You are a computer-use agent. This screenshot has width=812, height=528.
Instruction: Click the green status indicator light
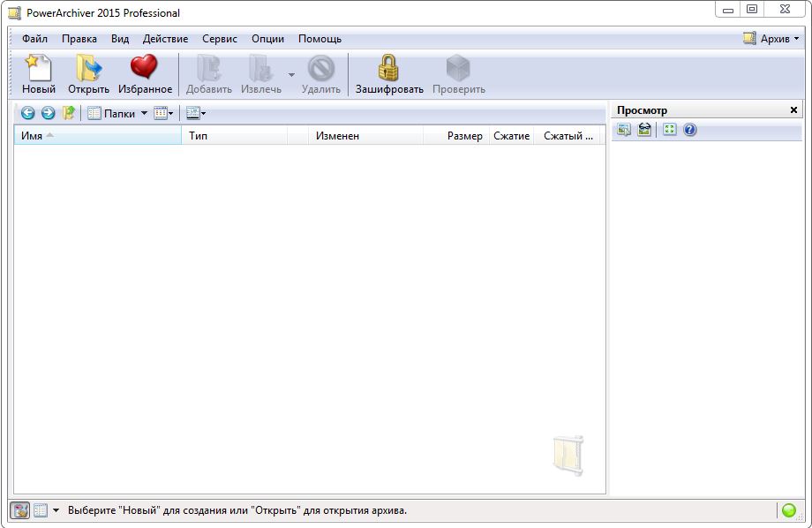pos(789,510)
